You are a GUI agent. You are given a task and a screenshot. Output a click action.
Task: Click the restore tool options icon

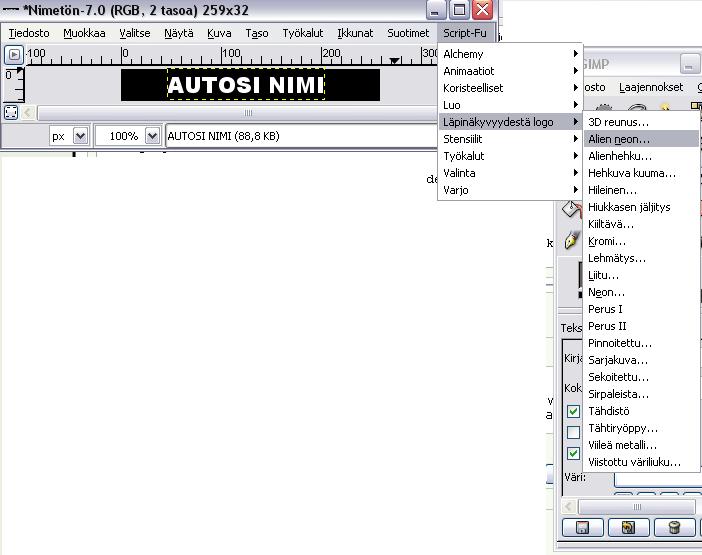(629, 527)
